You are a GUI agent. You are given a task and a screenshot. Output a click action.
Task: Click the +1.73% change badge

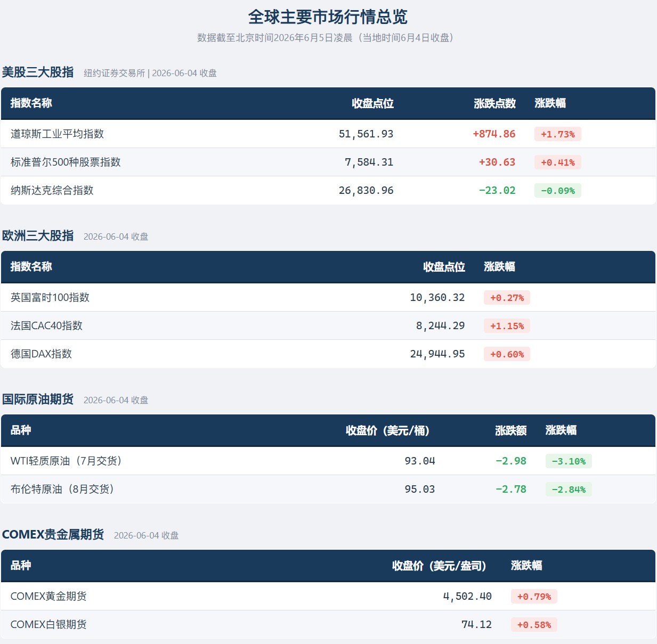[x=558, y=134]
